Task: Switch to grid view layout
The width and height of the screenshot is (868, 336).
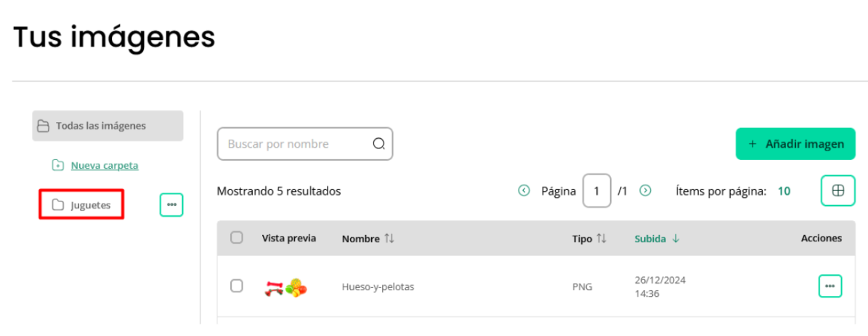Action: tap(838, 191)
